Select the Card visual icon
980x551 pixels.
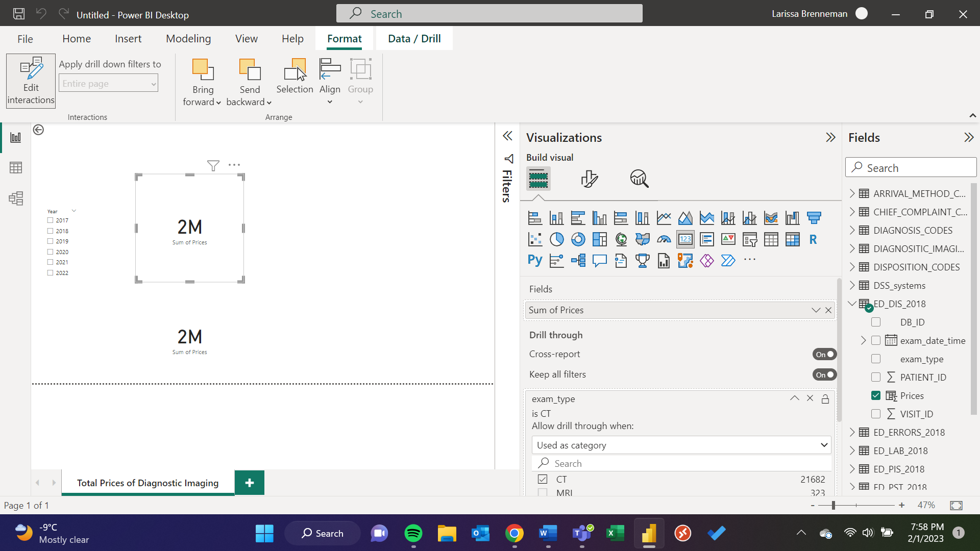pyautogui.click(x=685, y=239)
